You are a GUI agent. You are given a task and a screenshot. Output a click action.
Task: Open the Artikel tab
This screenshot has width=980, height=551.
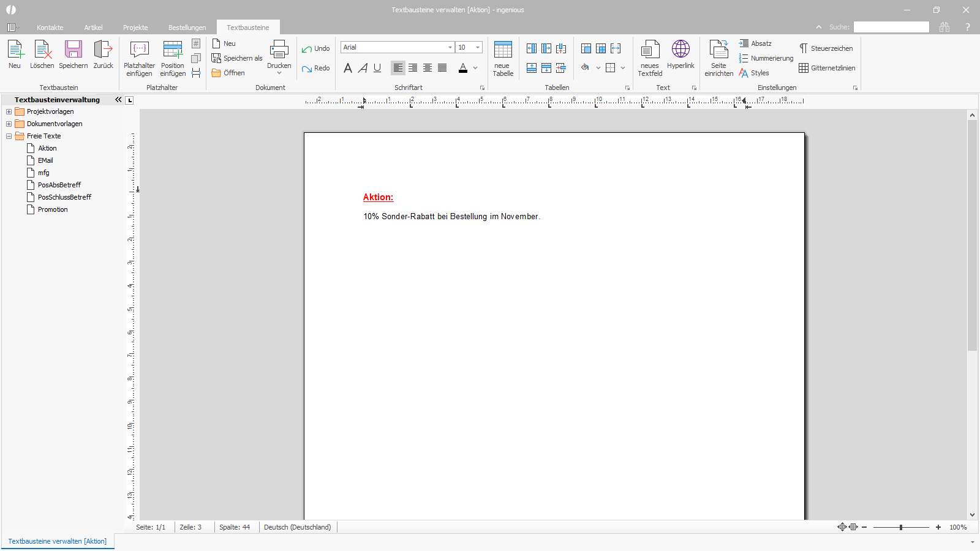pyautogui.click(x=93, y=28)
